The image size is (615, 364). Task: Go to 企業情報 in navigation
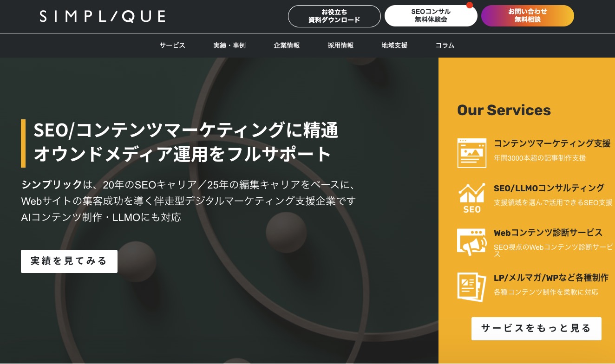287,45
